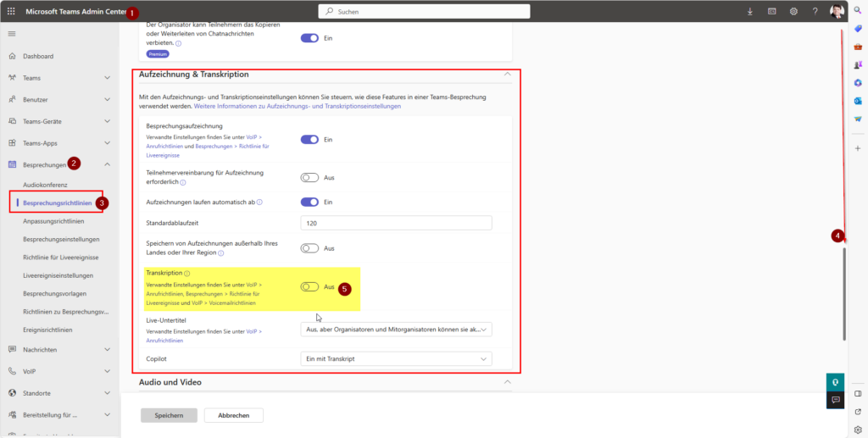Click open-in-new-window icon in Edge sidebar

click(858, 412)
